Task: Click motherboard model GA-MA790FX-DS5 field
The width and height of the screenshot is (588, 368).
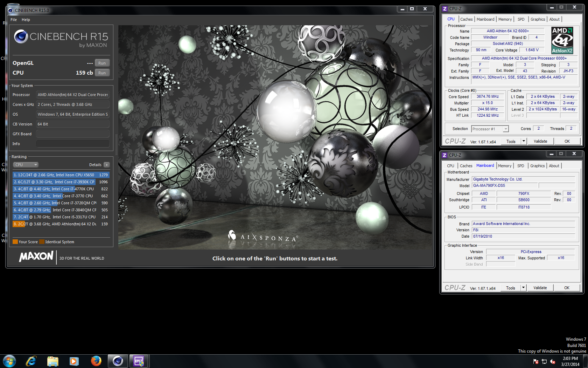Action: [x=505, y=186]
